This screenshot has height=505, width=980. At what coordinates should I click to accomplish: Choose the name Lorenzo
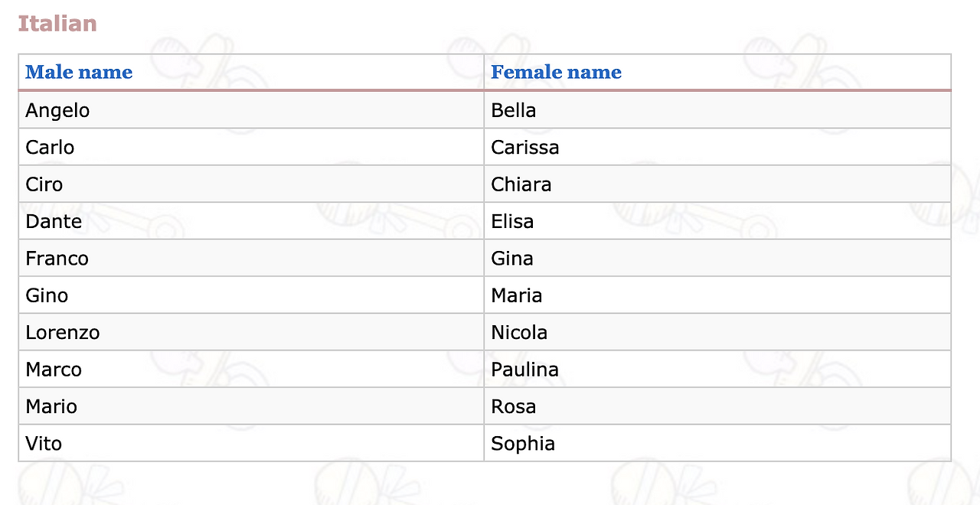tap(62, 333)
